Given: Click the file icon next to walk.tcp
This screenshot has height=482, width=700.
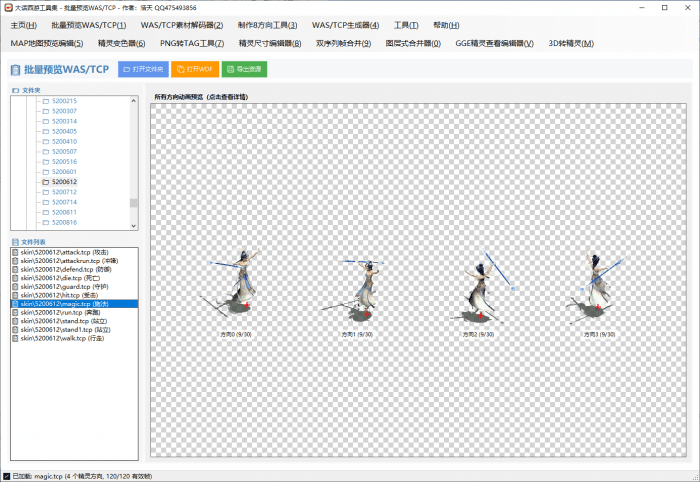Looking at the screenshot, I should click(x=16, y=338).
